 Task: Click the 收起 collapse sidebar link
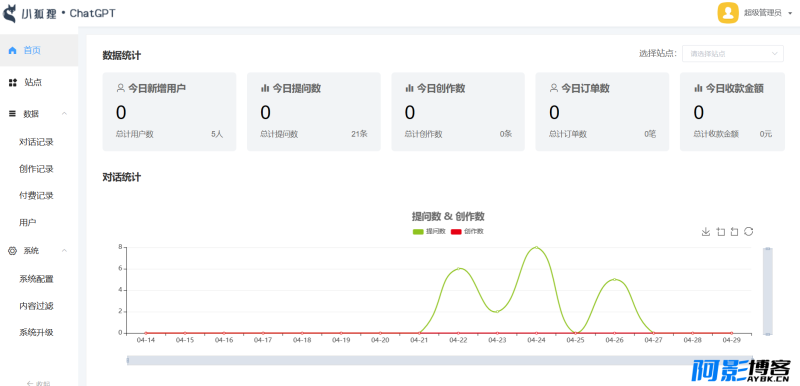coord(39,382)
